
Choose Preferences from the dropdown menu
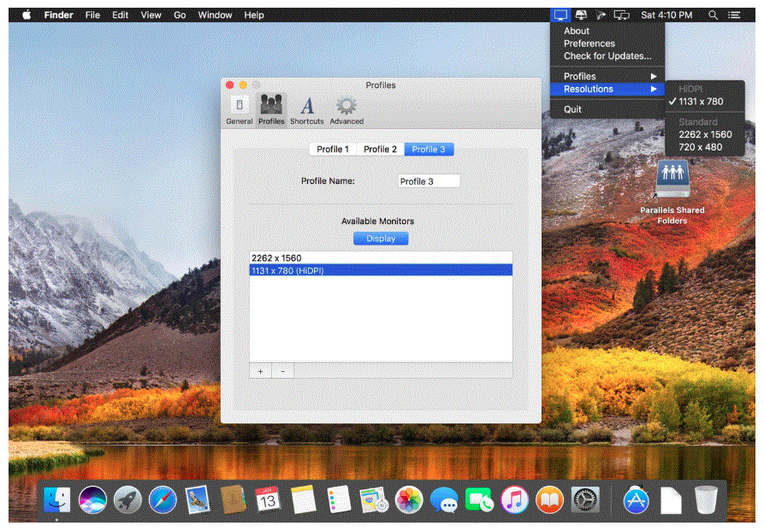(x=607, y=44)
